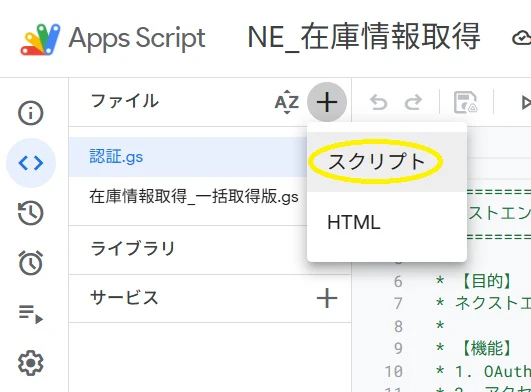
Task: Choose スクリプト from the add menu
Action: pyautogui.click(x=387, y=161)
